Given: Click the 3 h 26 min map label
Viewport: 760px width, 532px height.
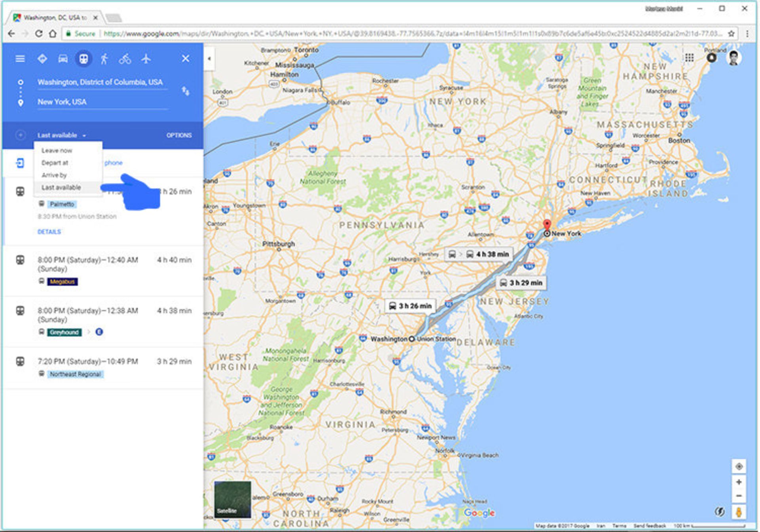Looking at the screenshot, I should tap(410, 306).
